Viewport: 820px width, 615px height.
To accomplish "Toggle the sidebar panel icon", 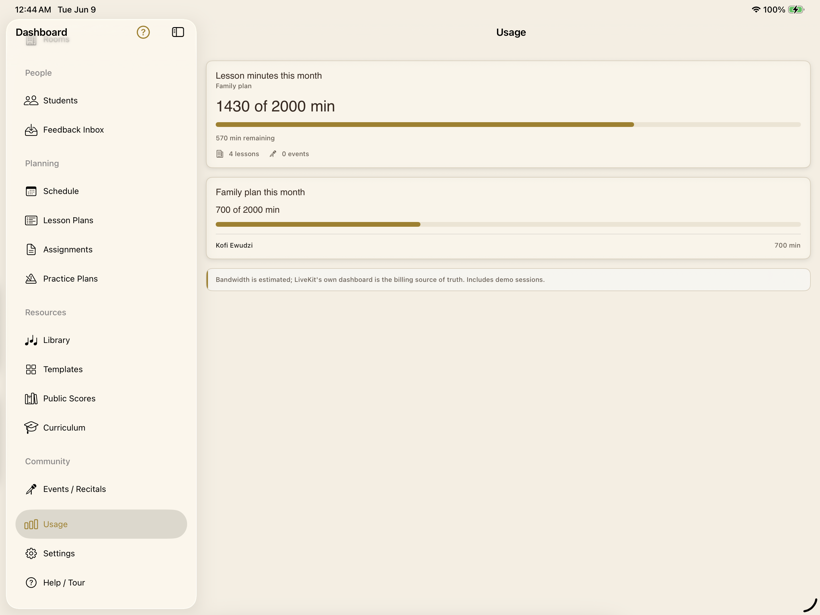I will pyautogui.click(x=178, y=32).
